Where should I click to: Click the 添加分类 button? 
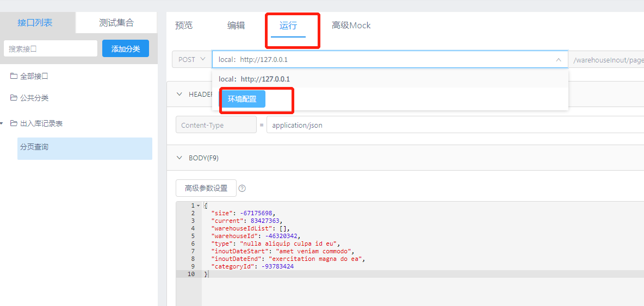click(126, 48)
